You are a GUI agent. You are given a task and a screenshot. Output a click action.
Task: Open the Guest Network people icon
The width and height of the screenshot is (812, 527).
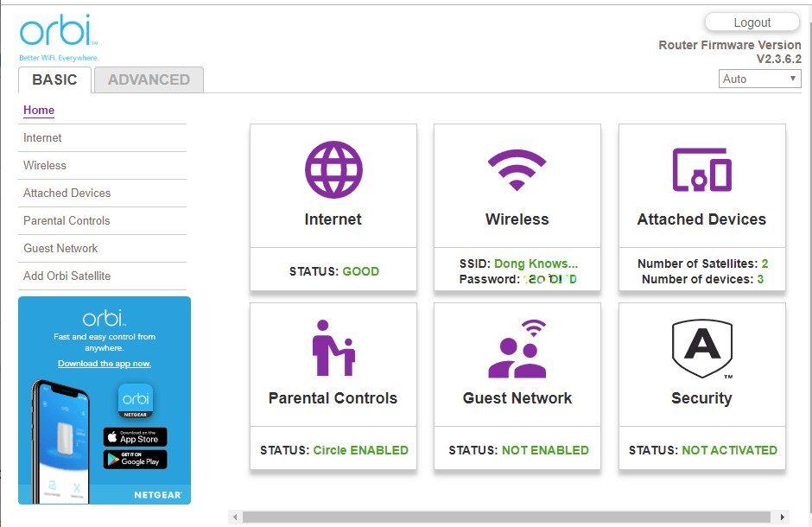pos(517,348)
